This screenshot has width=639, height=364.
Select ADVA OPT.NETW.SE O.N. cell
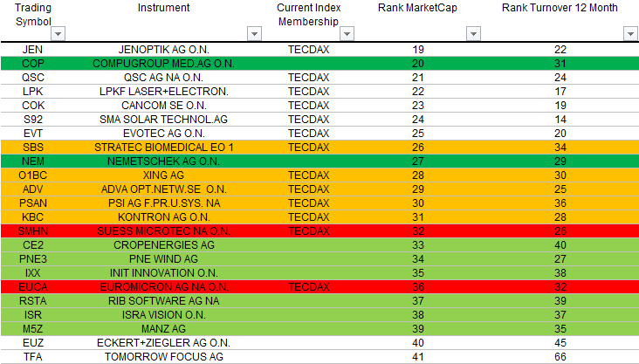[163, 189]
